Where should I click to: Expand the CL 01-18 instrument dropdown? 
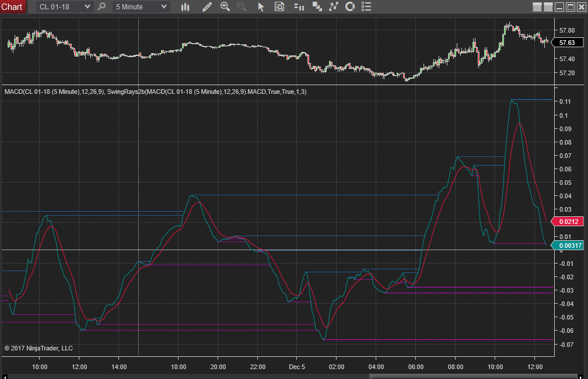[x=87, y=7]
